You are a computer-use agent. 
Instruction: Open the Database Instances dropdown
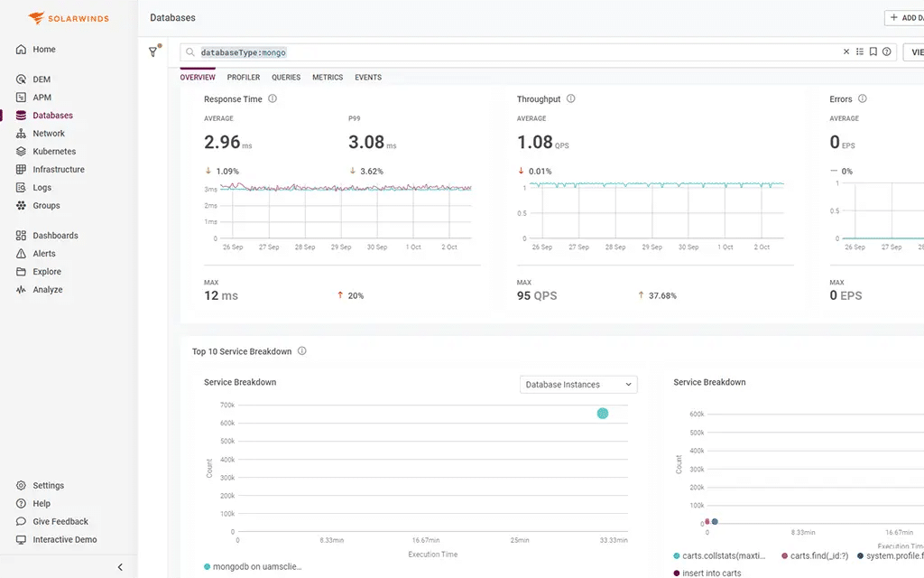point(578,385)
